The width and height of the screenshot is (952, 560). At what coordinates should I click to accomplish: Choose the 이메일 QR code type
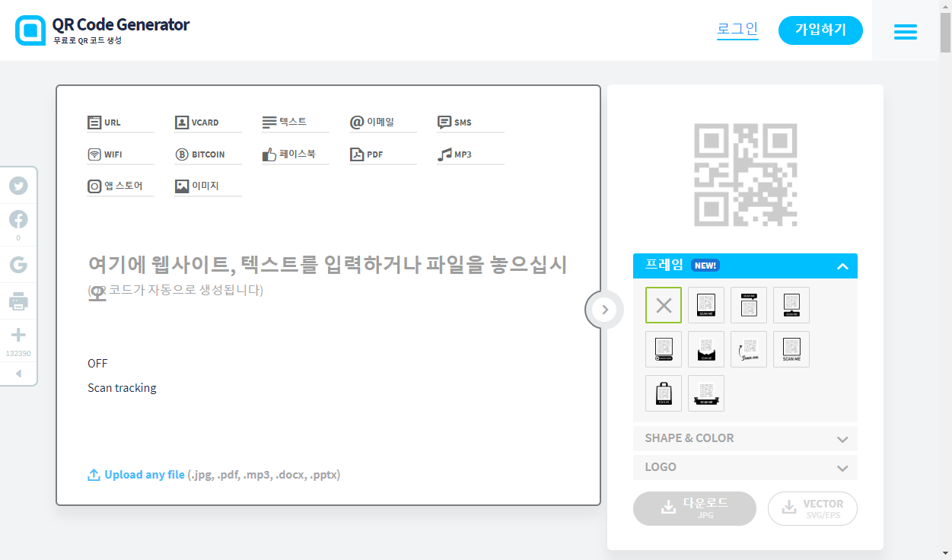tap(383, 123)
